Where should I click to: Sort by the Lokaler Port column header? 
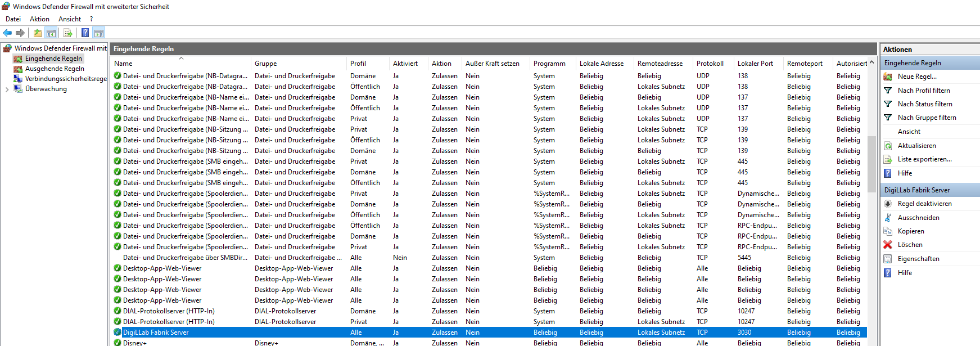[758, 64]
